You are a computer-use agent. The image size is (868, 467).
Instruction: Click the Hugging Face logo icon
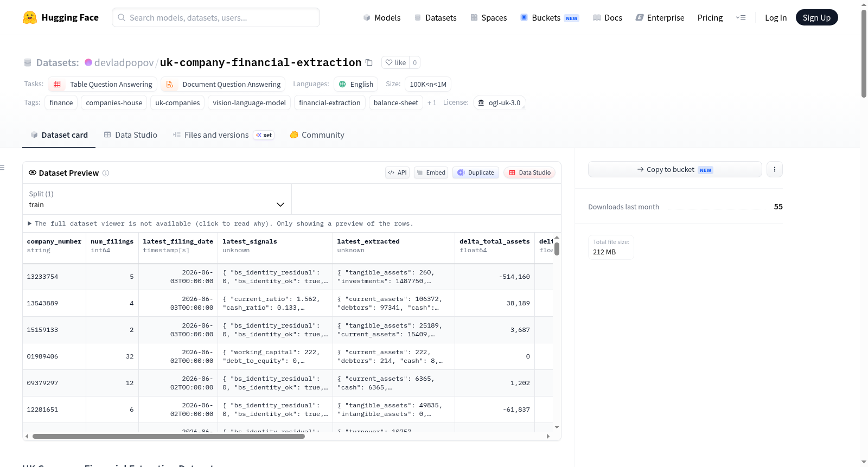(30, 17)
